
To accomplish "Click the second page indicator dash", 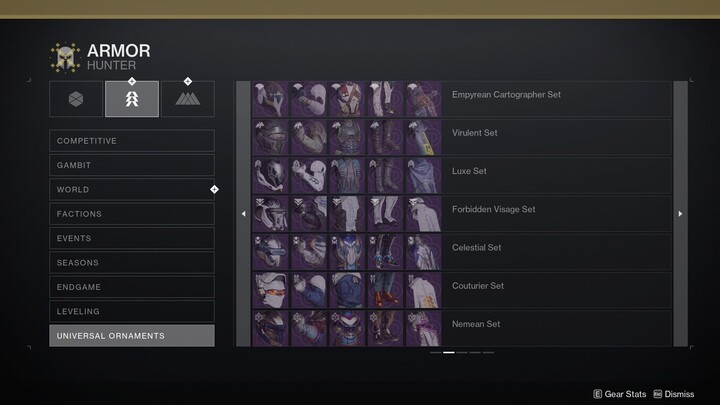I will 449,353.
